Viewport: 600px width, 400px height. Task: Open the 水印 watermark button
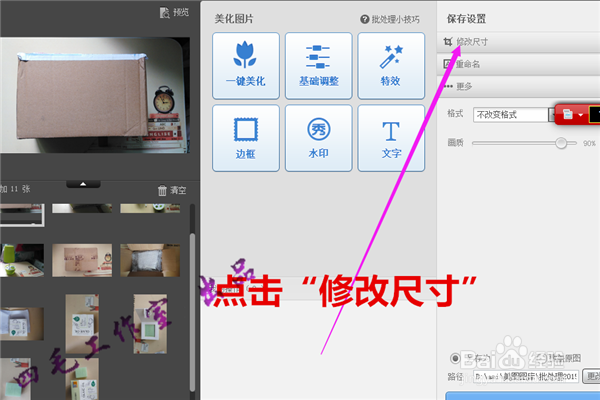[318, 138]
